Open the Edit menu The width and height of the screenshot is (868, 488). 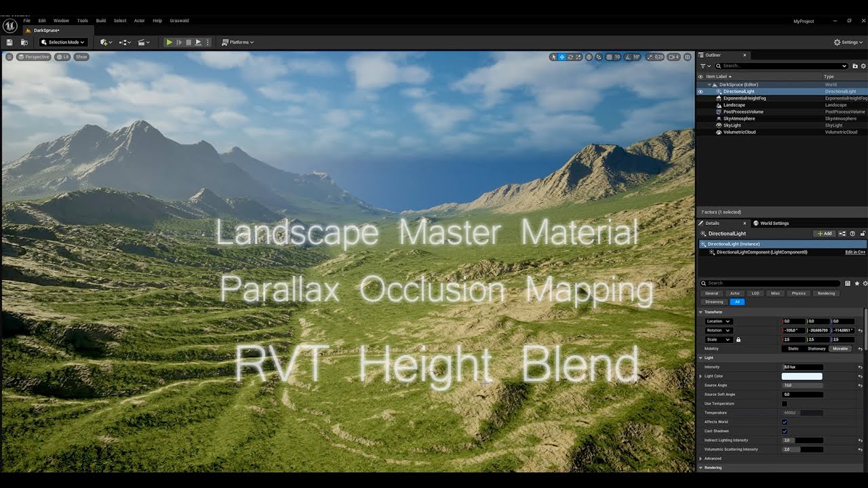click(42, 20)
